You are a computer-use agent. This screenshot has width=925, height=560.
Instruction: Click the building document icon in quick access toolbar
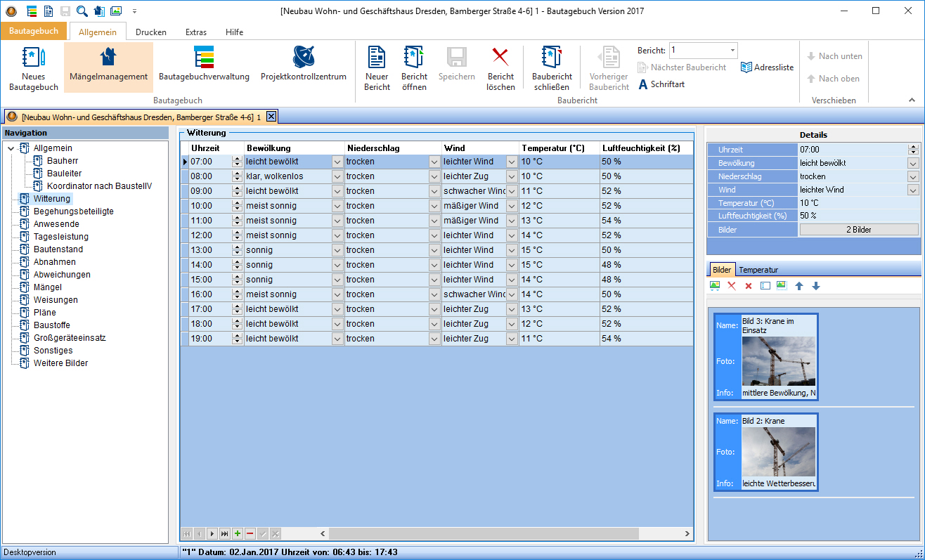pos(99,11)
